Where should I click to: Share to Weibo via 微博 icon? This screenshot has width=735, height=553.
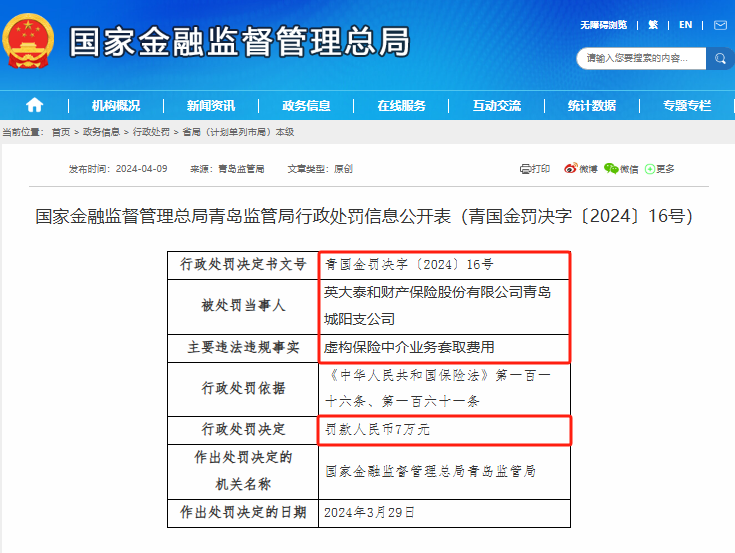tap(580, 169)
